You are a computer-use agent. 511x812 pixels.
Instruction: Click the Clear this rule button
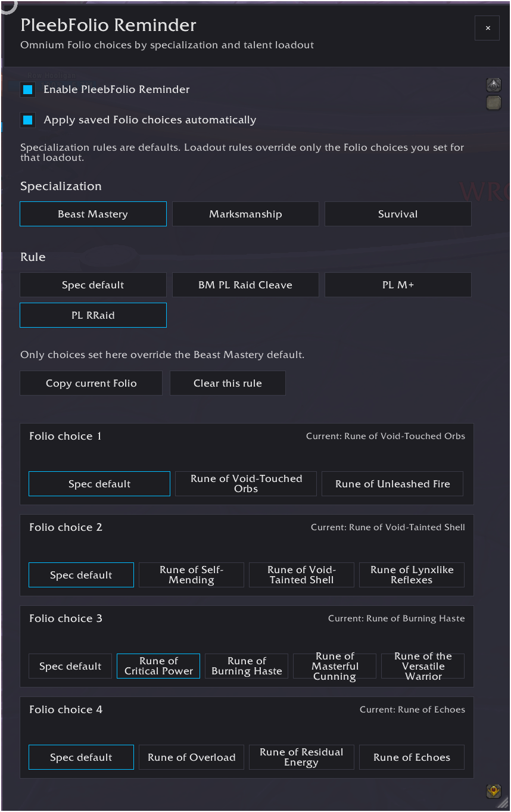point(228,383)
